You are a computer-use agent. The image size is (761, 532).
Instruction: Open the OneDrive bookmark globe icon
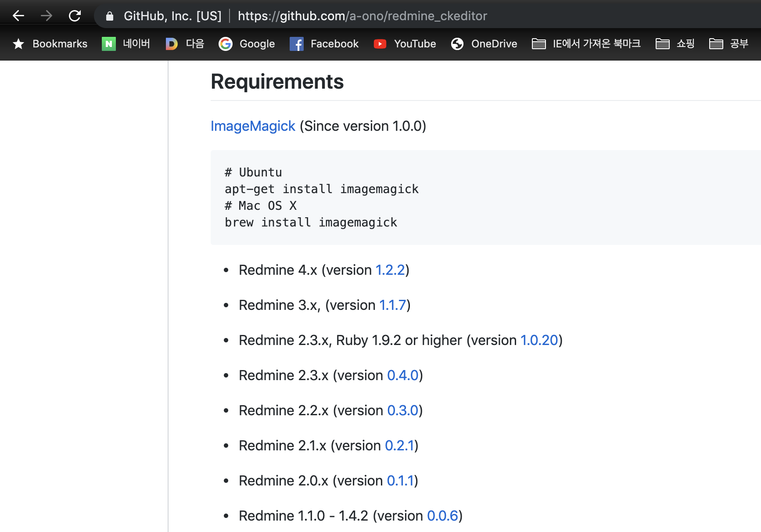coord(457,44)
